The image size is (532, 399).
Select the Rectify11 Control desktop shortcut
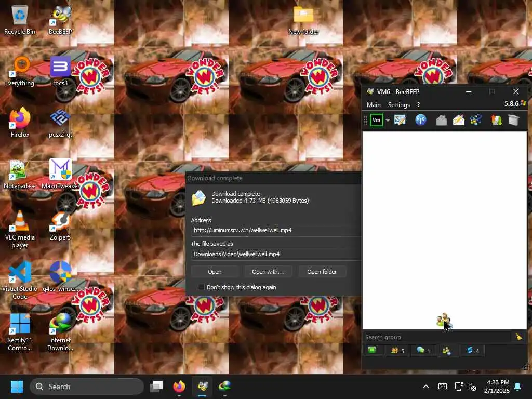(x=20, y=332)
